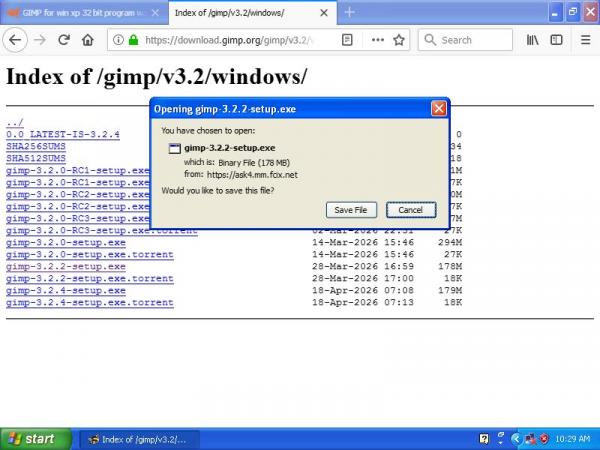Click the file icon beside gimp-3.2.2-setup.exe

click(174, 148)
